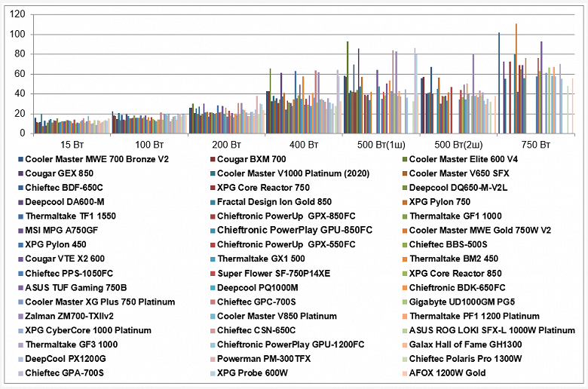Click the Deepcool DQ650-M-V2L legend entry

click(455, 188)
